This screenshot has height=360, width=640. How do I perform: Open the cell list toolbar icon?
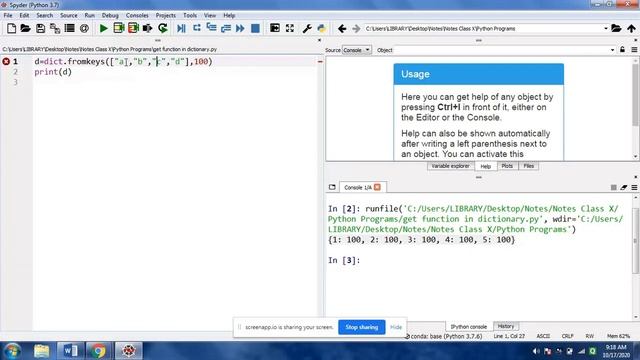(x=70, y=28)
